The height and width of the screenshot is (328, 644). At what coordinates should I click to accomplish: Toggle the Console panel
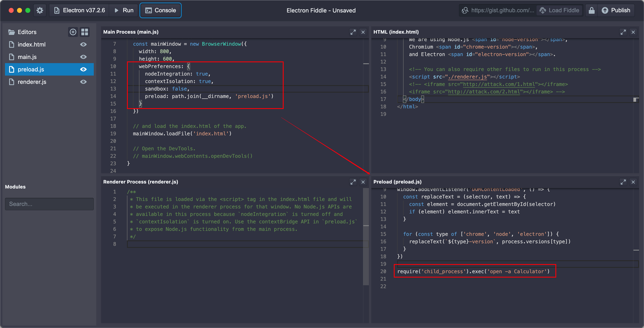(161, 10)
